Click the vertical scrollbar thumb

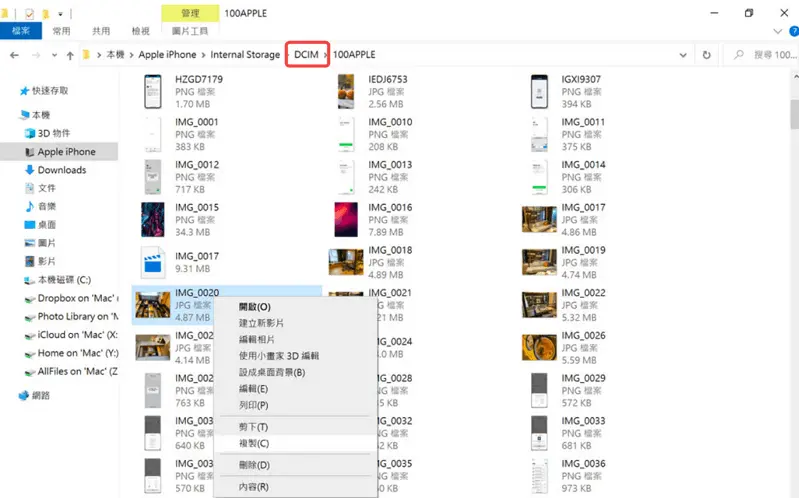click(795, 115)
